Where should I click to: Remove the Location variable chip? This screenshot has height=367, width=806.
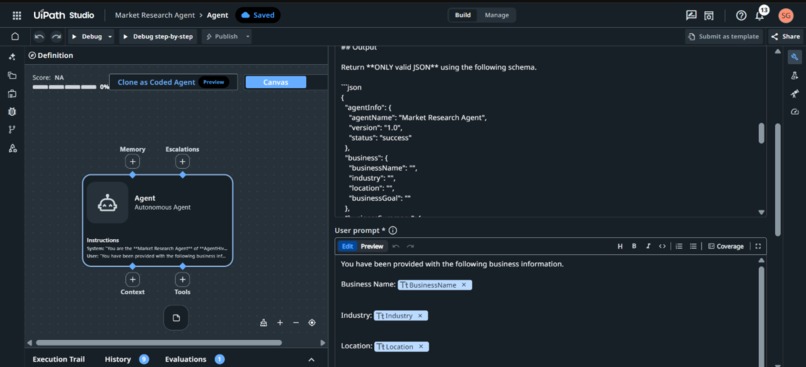point(421,346)
